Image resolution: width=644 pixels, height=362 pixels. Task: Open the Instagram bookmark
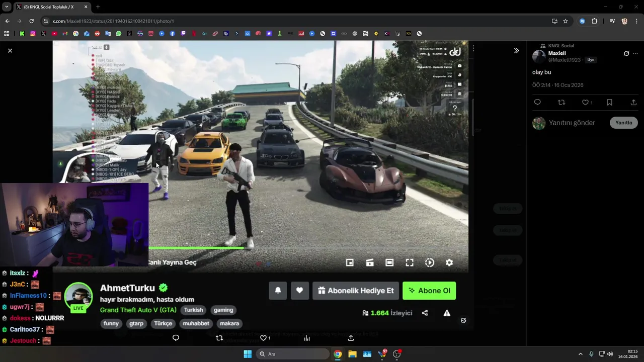pyautogui.click(x=33, y=34)
